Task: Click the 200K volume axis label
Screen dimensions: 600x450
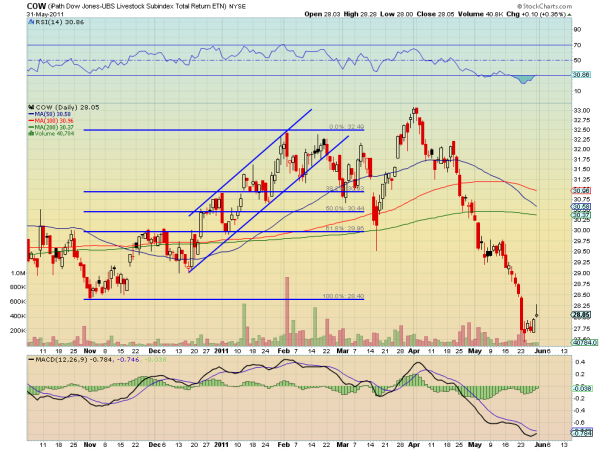Action: (18, 330)
